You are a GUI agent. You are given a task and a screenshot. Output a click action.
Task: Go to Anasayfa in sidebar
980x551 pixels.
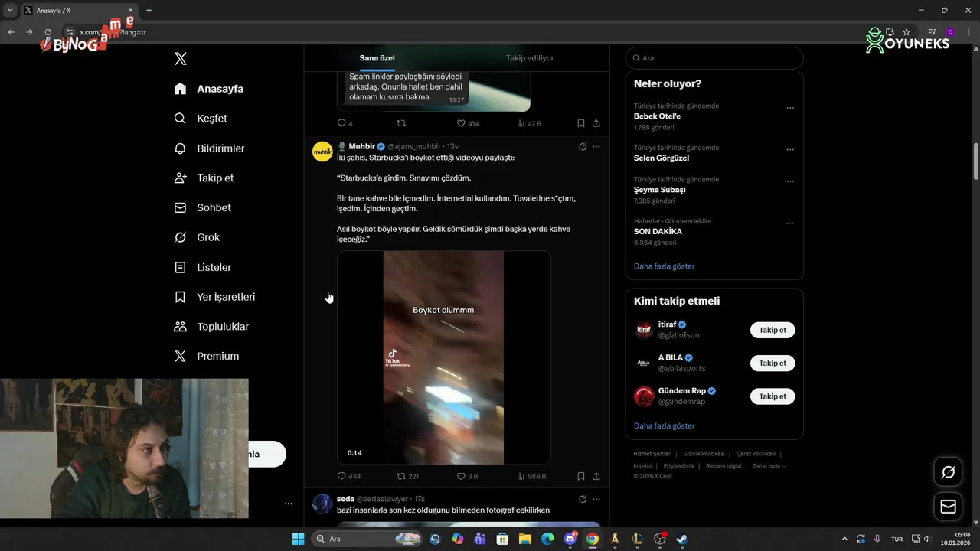coord(209,89)
